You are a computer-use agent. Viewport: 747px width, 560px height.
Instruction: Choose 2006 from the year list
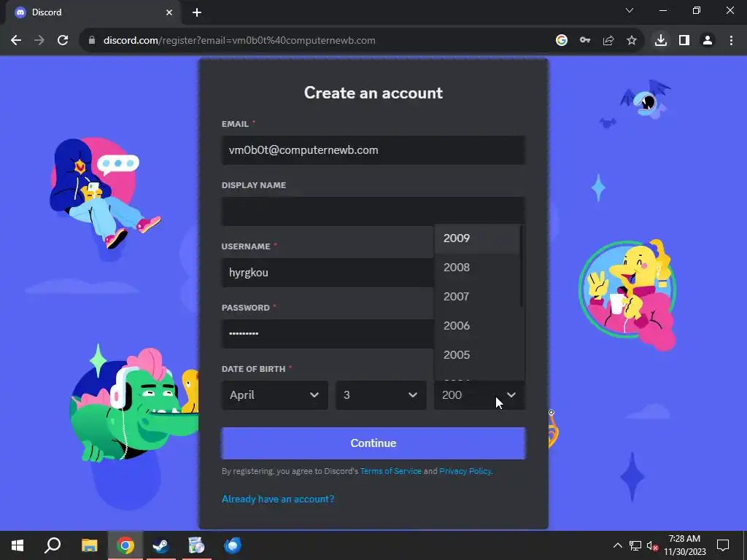(x=477, y=326)
